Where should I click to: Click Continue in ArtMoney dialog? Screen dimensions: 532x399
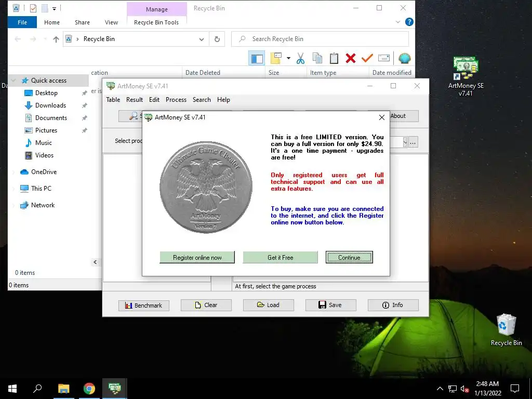click(349, 258)
